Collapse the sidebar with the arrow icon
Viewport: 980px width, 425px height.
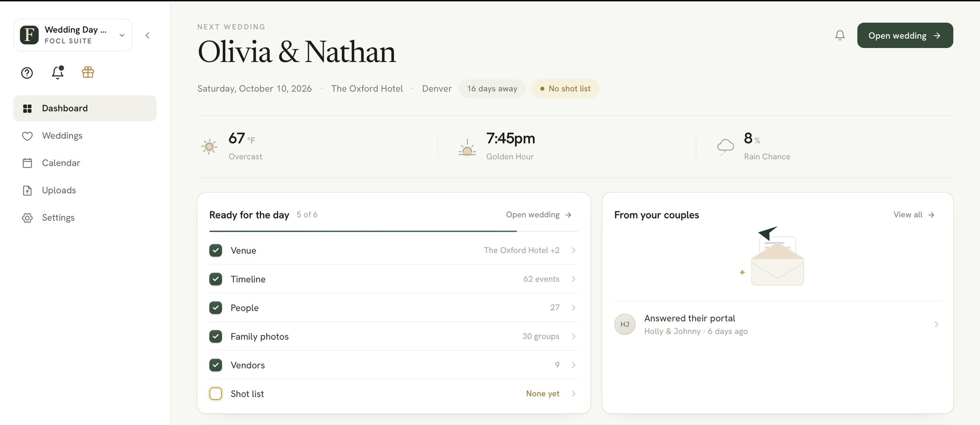(x=147, y=35)
